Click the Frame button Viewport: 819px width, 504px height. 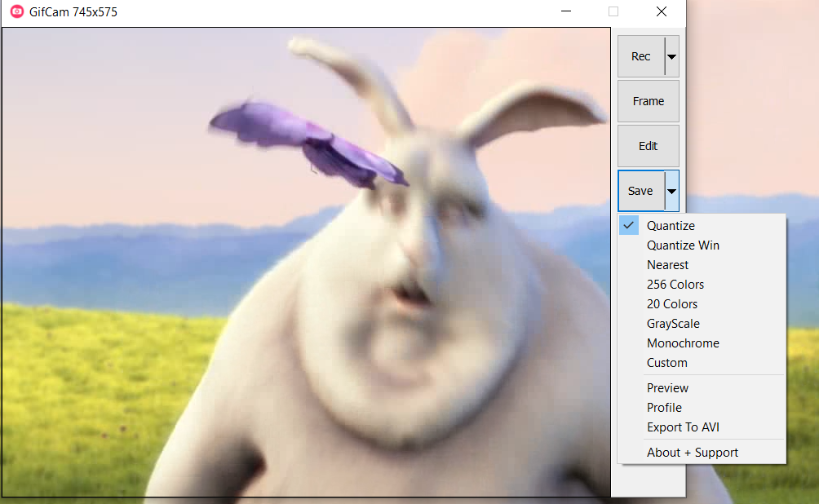point(649,101)
